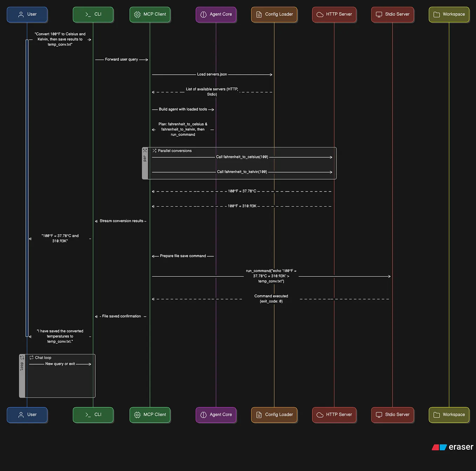This screenshot has height=471, width=476.
Task: Click the Workspace folder icon
Action: pyautogui.click(x=436, y=14)
